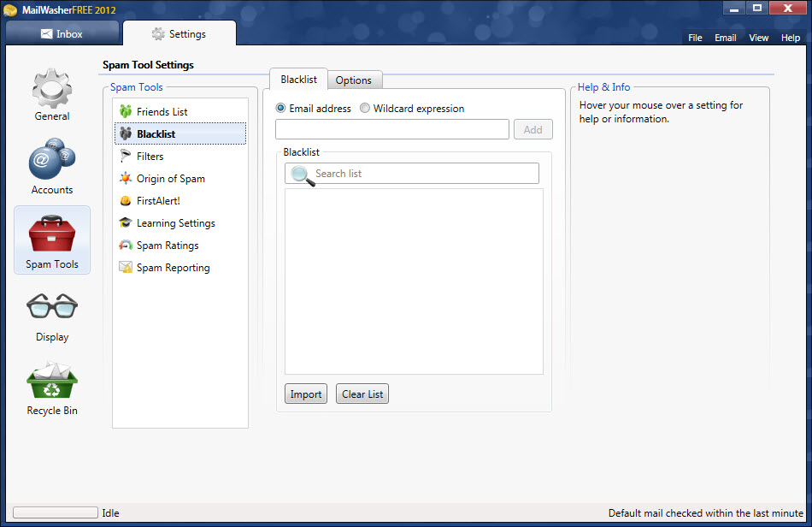Open the View menu
The image size is (812, 527).
pyautogui.click(x=759, y=38)
